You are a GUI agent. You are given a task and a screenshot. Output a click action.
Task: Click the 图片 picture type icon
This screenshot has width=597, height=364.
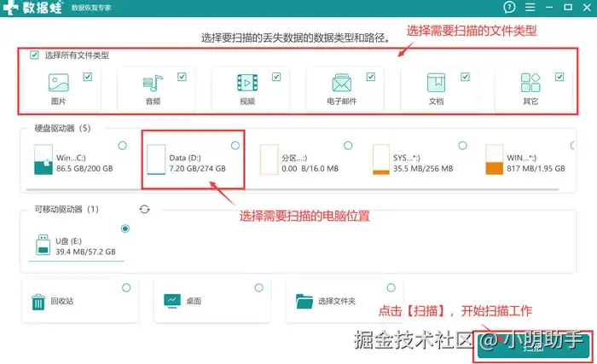coord(58,83)
